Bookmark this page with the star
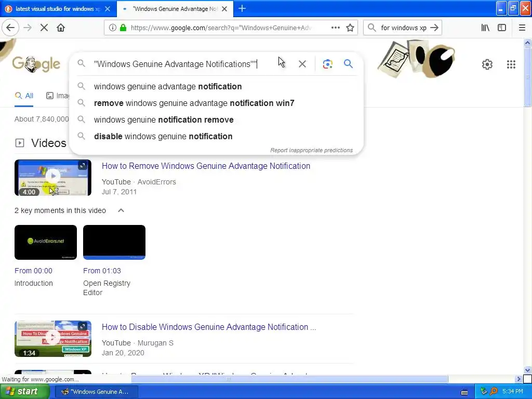Screen dimensions: 532x399 click(x=350, y=28)
